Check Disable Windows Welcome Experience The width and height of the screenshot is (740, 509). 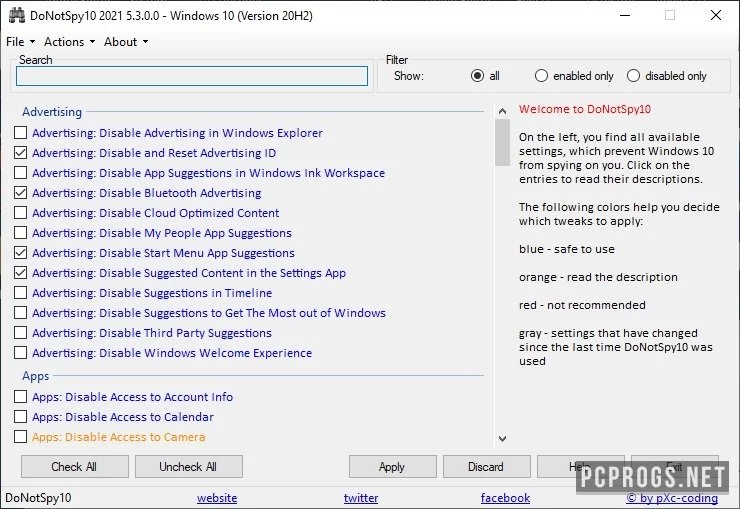[20, 353]
